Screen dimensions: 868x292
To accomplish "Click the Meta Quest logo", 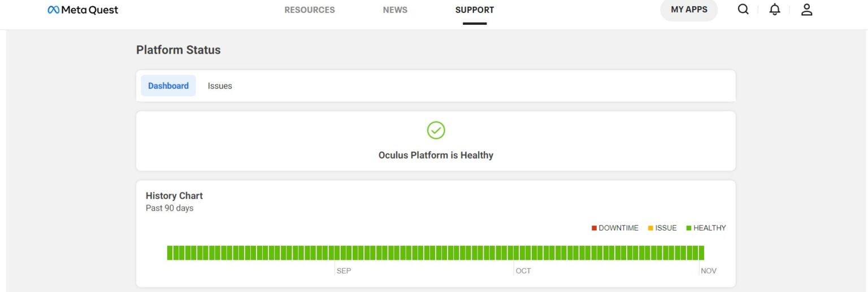I will tap(83, 10).
